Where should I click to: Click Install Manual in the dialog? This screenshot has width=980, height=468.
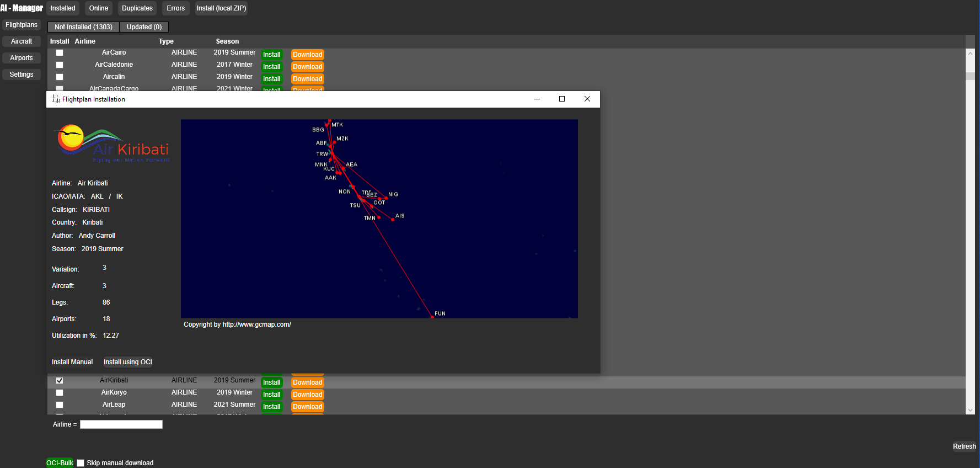[72, 362]
